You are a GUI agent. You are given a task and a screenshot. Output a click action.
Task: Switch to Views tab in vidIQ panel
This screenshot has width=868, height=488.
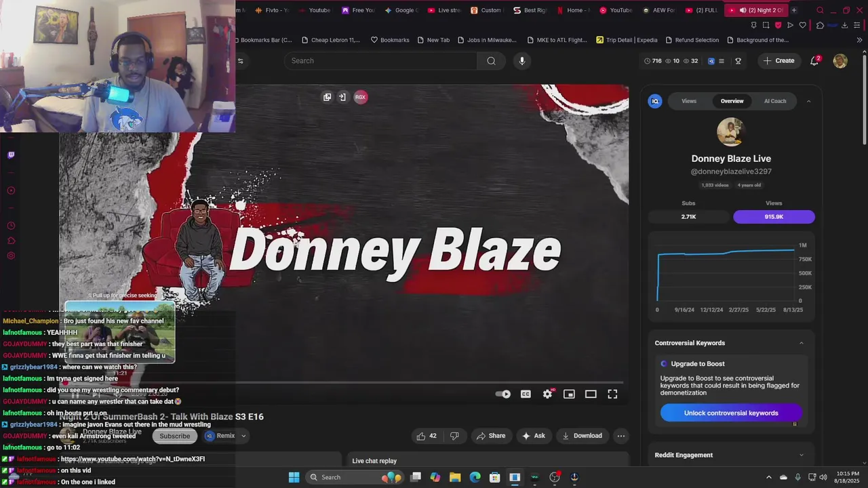pyautogui.click(x=689, y=101)
